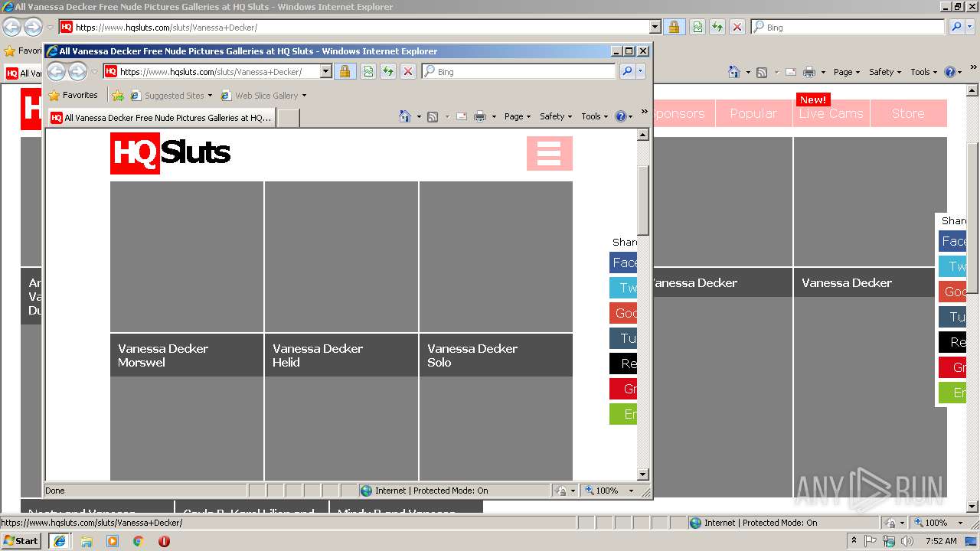Open the red Opera icon on taskbar
Viewport: 980px width, 551px height.
click(164, 541)
